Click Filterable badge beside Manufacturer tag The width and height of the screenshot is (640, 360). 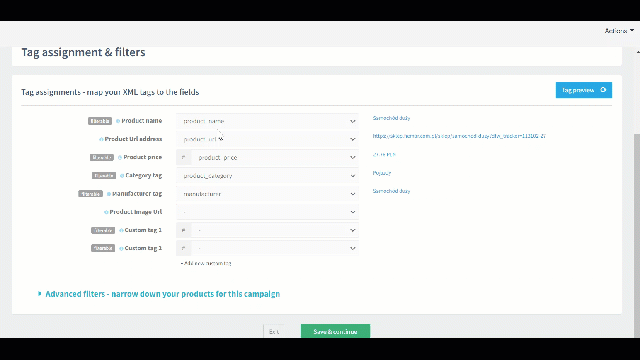point(90,194)
